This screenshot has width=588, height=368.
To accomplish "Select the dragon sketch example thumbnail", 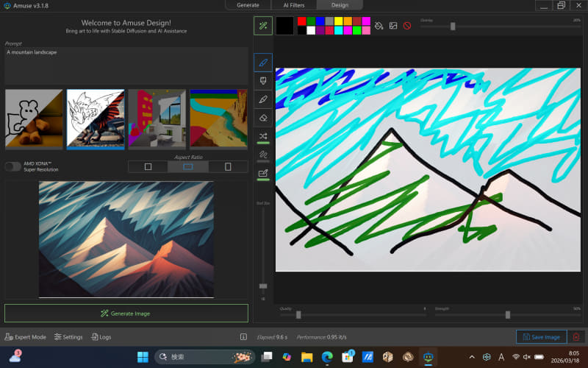I will click(x=96, y=118).
